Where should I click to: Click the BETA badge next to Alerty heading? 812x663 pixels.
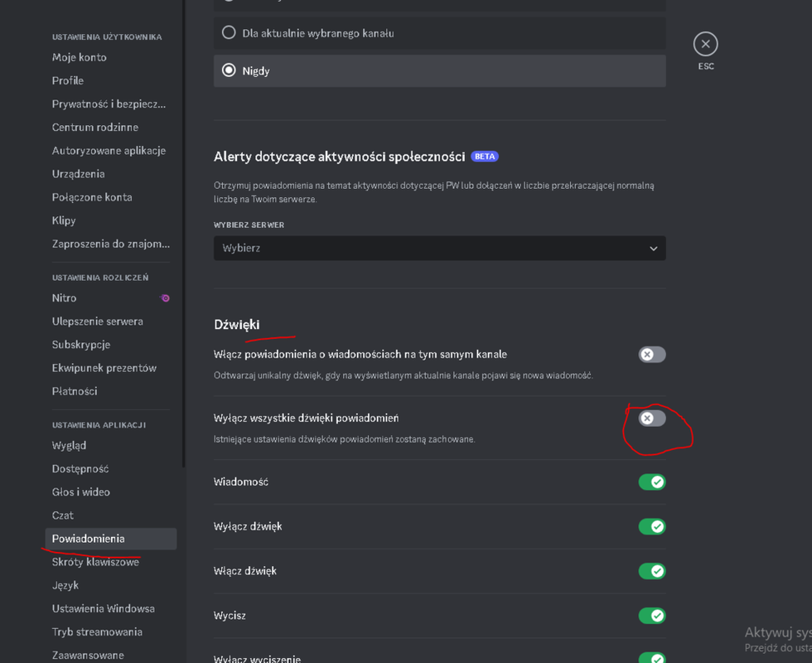click(484, 157)
